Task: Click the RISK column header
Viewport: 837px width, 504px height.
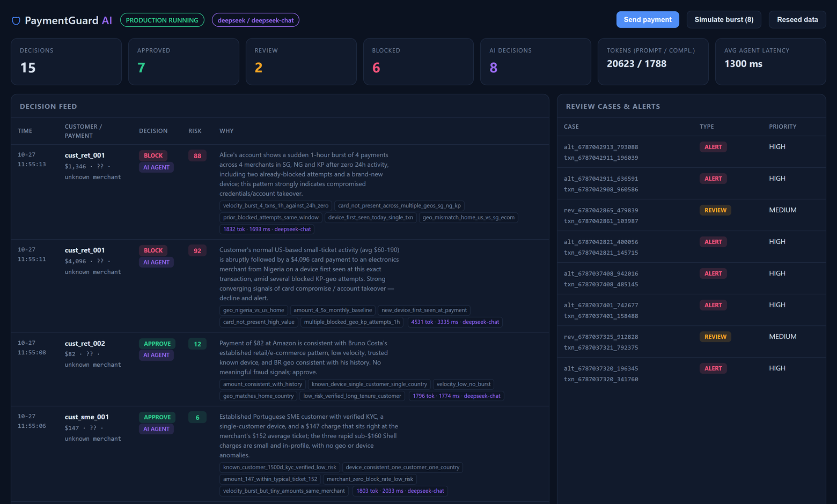Action: (195, 131)
